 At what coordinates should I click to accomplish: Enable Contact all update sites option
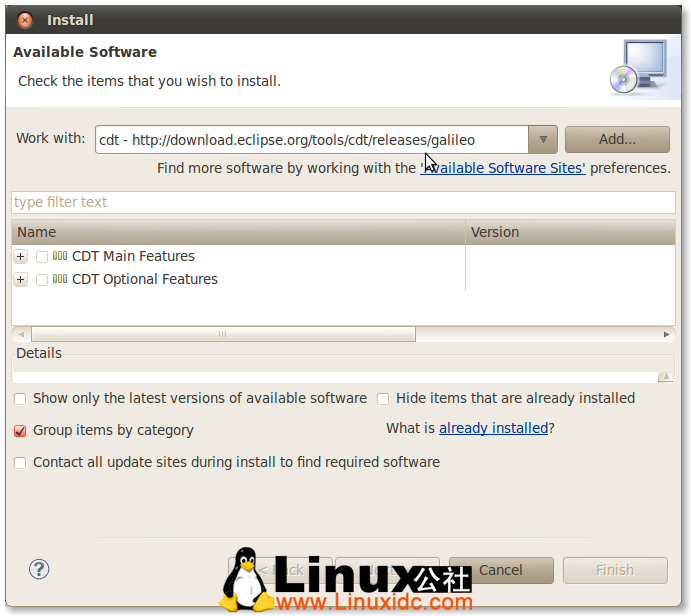(20, 463)
